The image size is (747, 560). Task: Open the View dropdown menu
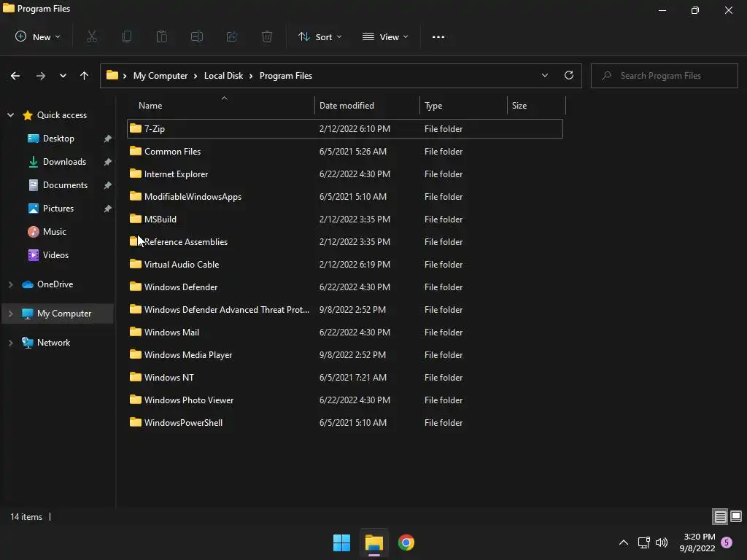coord(385,36)
